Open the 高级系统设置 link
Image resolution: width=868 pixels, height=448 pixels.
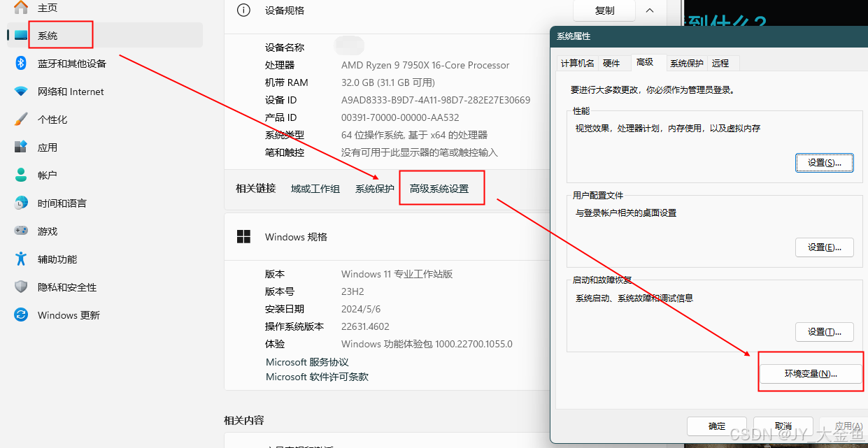coord(439,189)
